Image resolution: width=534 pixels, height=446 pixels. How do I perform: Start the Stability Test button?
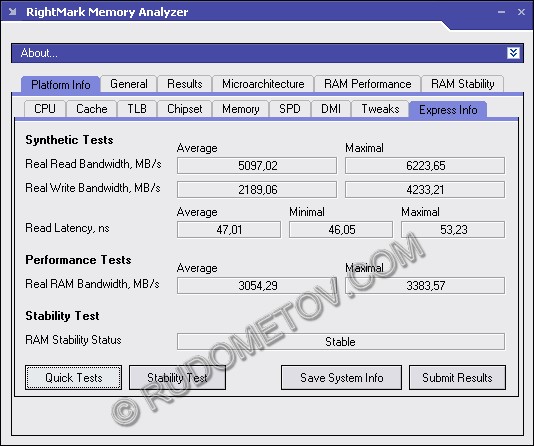pyautogui.click(x=177, y=378)
